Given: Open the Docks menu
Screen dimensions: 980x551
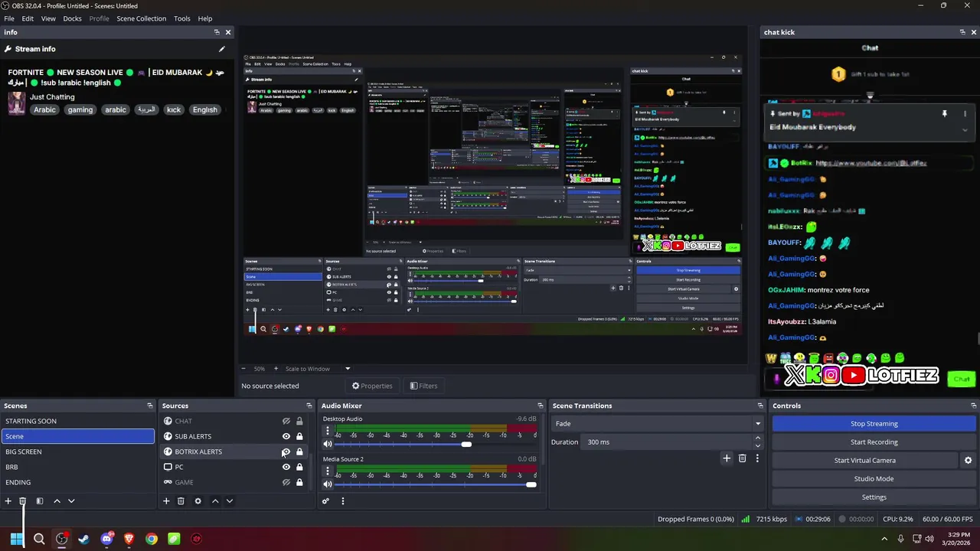Looking at the screenshot, I should click(x=72, y=18).
